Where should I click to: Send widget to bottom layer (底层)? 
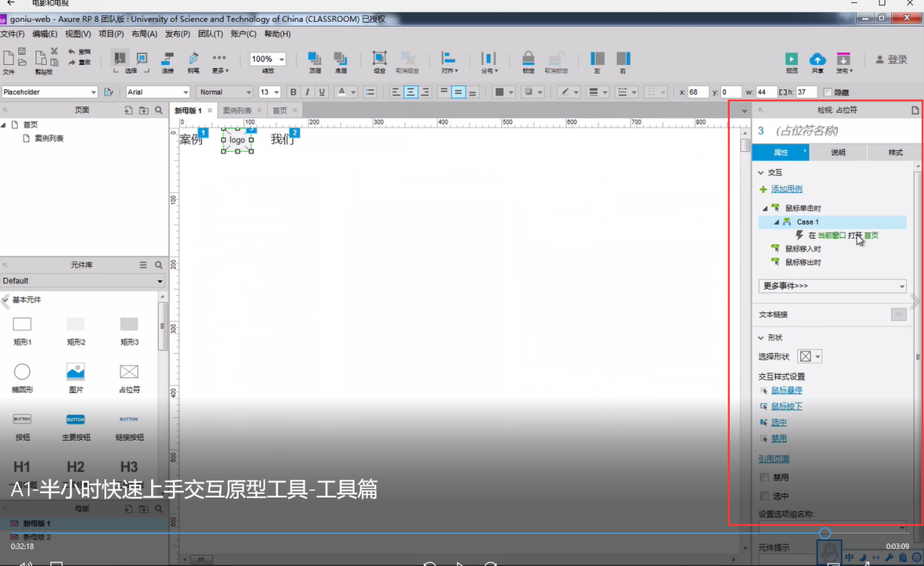340,58
